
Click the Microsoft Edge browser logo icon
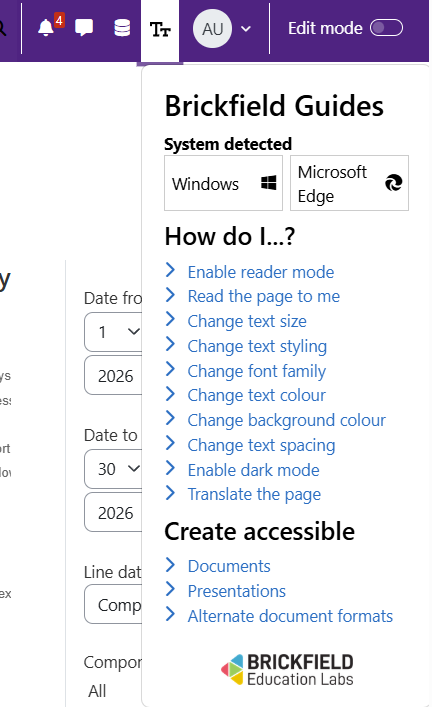pyautogui.click(x=394, y=183)
